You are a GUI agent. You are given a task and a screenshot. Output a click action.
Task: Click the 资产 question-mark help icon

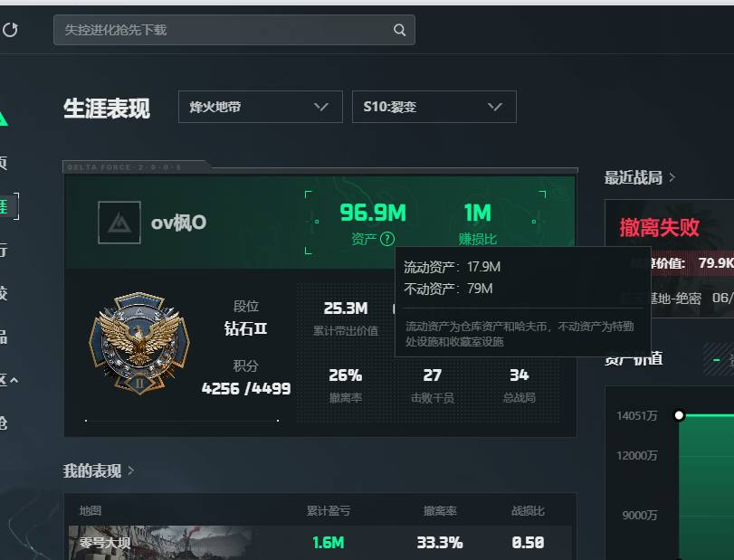tap(387, 239)
